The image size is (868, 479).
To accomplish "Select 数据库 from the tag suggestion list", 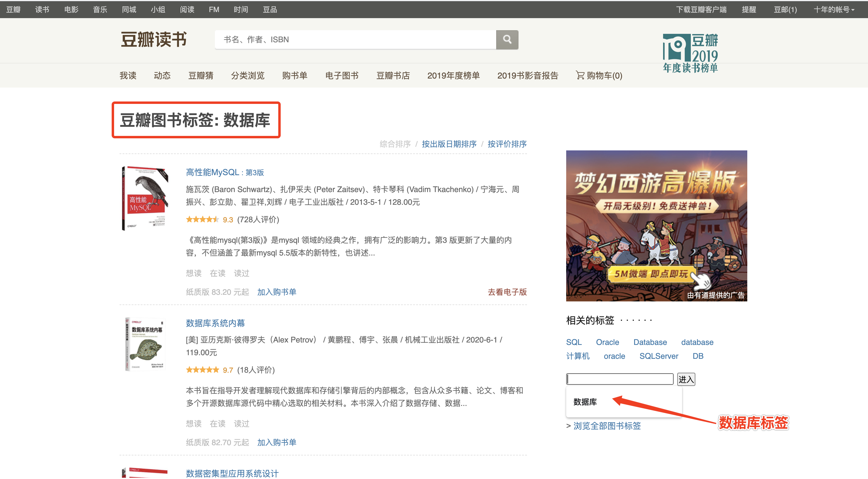I will point(585,402).
